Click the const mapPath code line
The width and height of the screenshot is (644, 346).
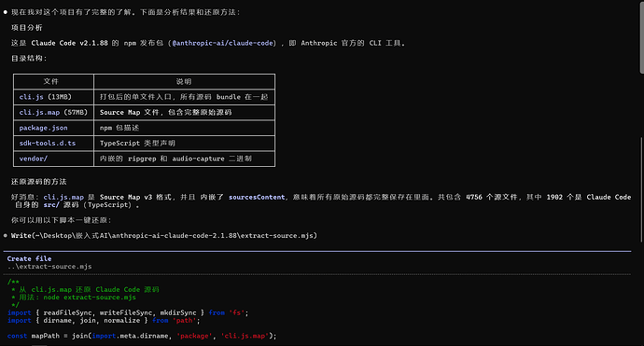tap(142, 336)
